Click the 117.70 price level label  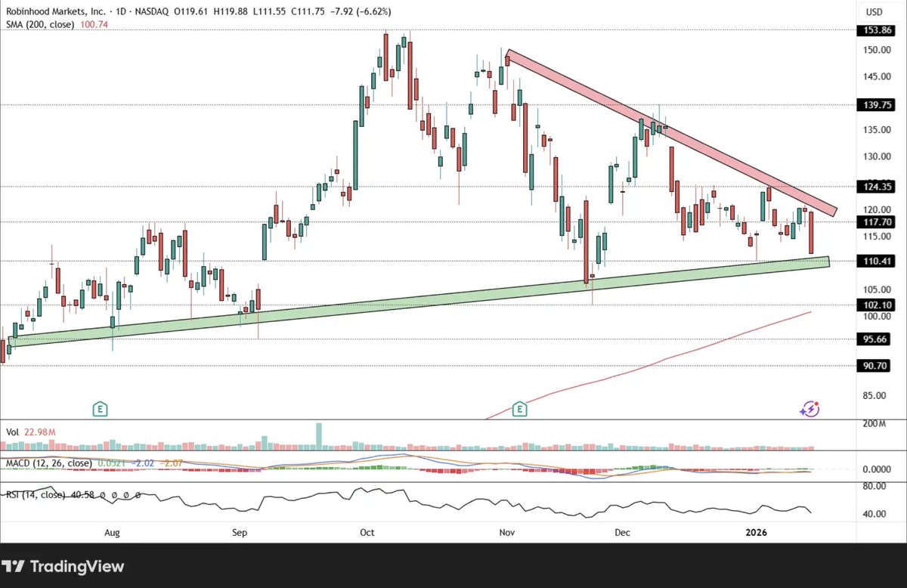coord(878,222)
